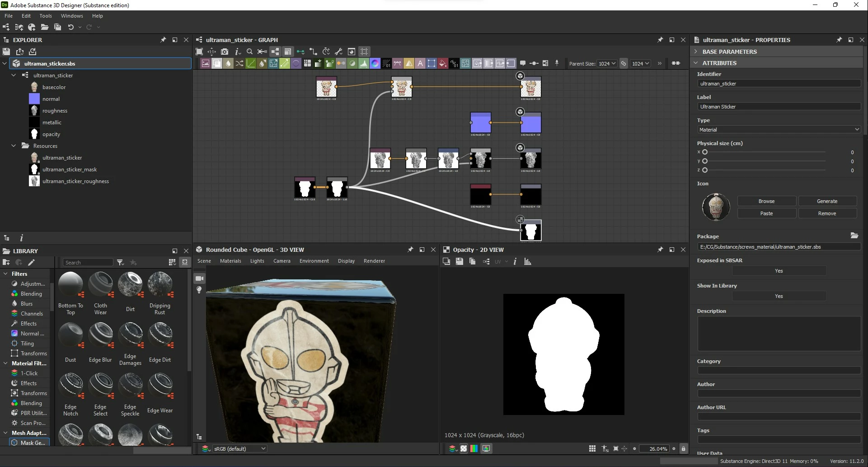Open the Materials menu in 3D View
Screen dimensions: 868x467
point(230,261)
